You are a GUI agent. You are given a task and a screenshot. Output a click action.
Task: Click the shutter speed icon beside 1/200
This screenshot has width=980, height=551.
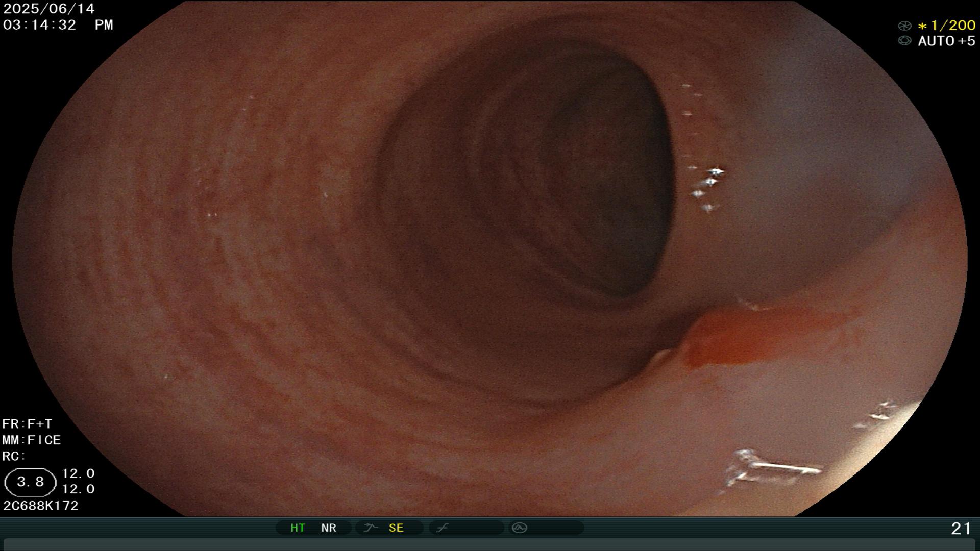904,26
